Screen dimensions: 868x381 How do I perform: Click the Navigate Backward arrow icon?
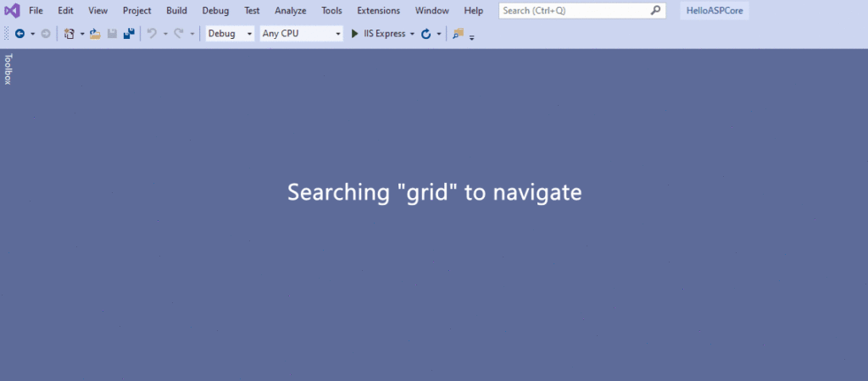coord(20,34)
